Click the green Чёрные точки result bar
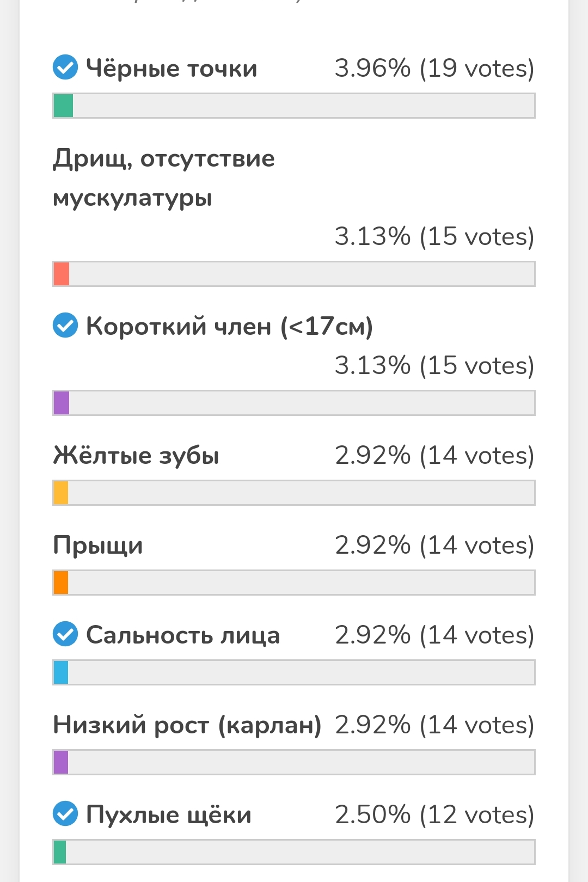This screenshot has width=588, height=882. [x=294, y=106]
